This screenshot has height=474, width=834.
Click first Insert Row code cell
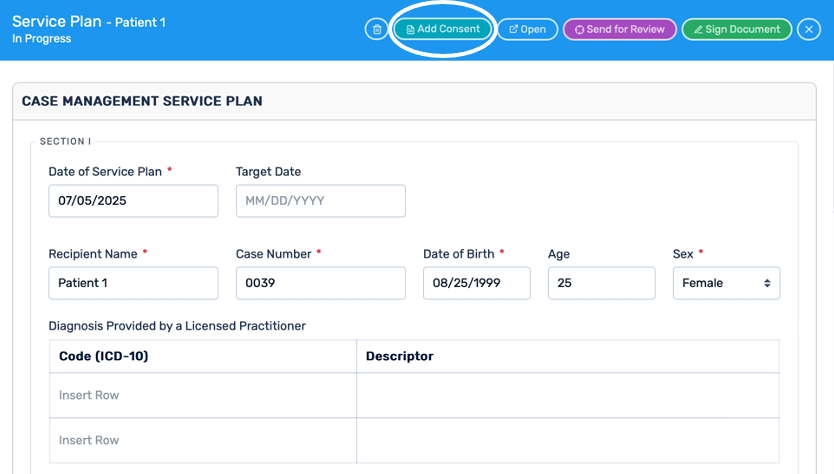[x=203, y=395]
